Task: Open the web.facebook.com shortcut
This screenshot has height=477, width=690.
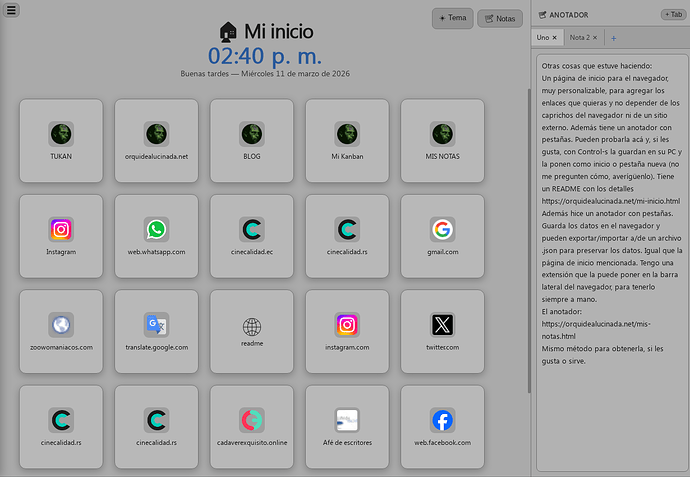Action: [442, 425]
